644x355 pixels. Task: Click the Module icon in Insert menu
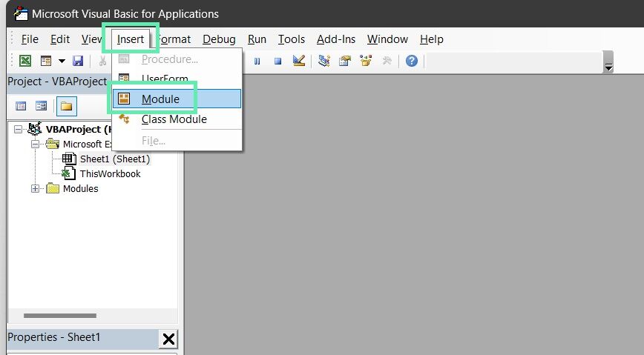point(124,99)
